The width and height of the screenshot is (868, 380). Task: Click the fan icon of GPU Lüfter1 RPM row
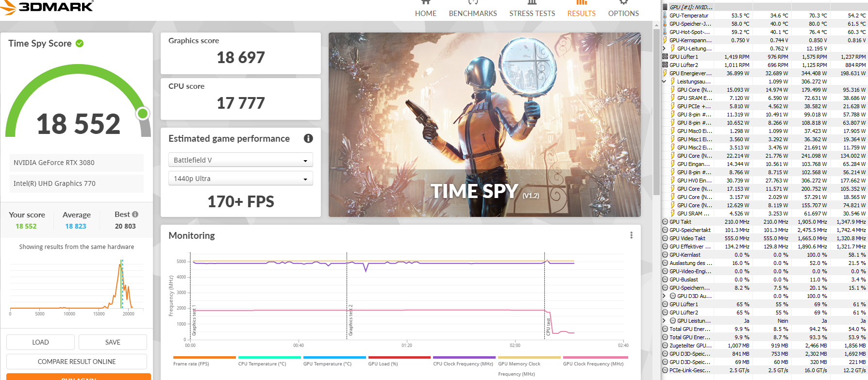click(x=665, y=57)
